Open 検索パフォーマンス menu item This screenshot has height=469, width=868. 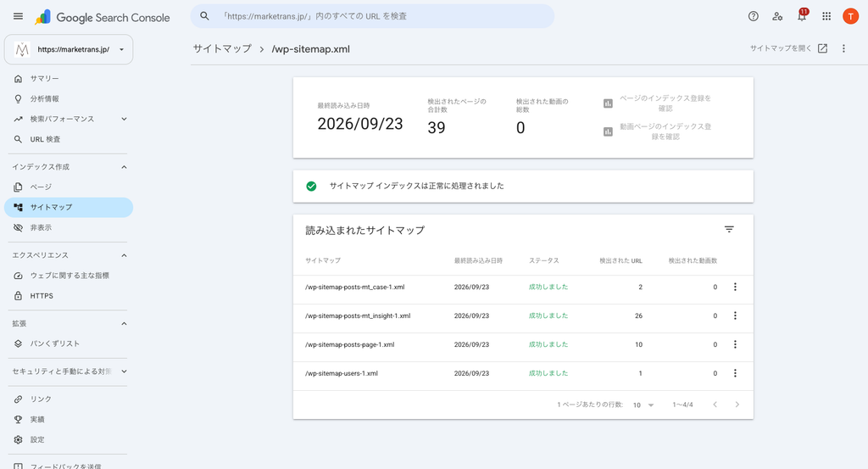tap(62, 119)
